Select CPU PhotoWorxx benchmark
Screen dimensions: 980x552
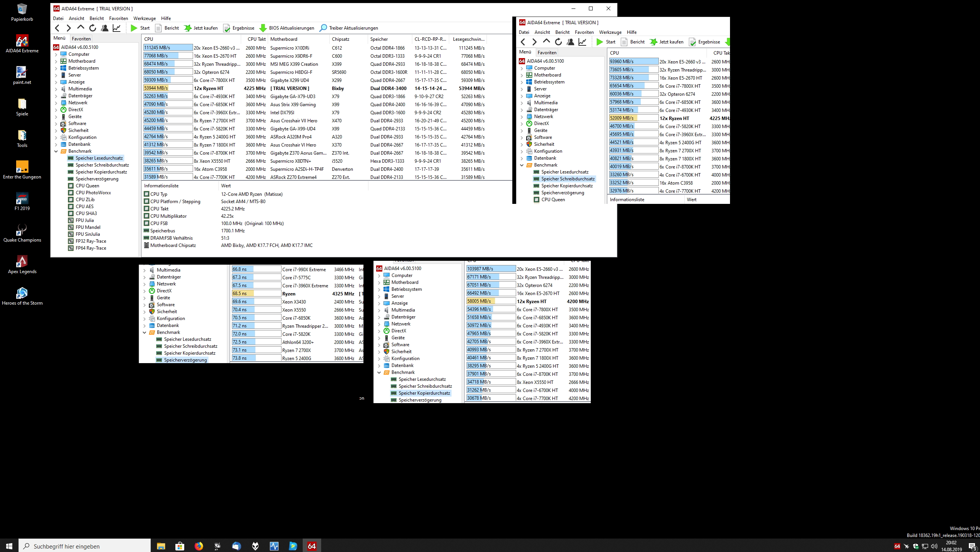pos(93,193)
